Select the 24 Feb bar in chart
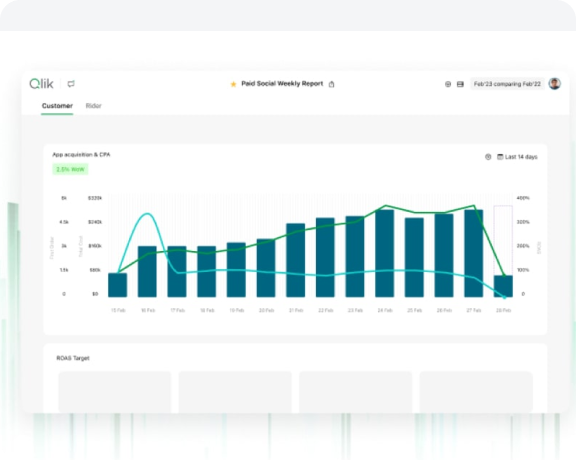Screen dimensions: 576x460 (x=385, y=254)
